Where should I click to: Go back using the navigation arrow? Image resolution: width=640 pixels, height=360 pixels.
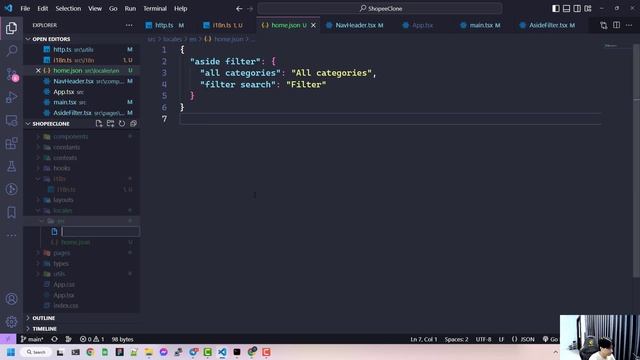tap(239, 9)
